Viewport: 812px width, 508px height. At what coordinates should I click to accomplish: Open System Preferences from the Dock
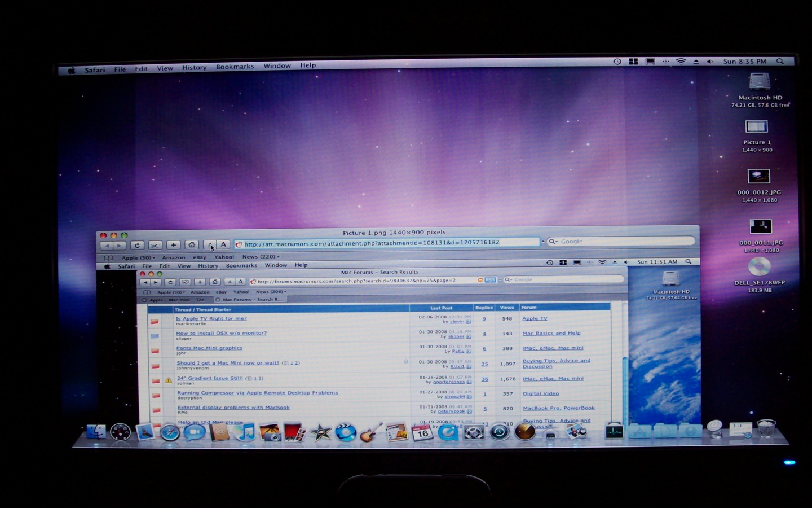click(474, 433)
